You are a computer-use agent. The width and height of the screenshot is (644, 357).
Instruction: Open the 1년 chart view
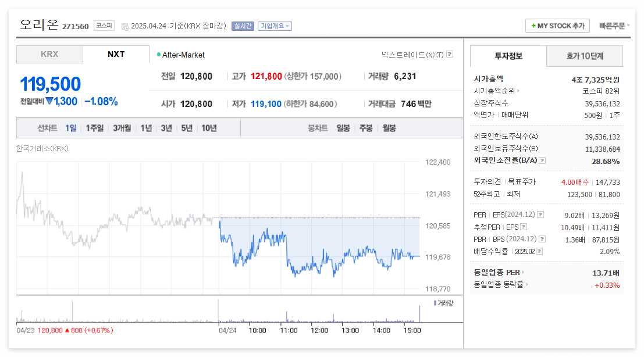pos(145,127)
